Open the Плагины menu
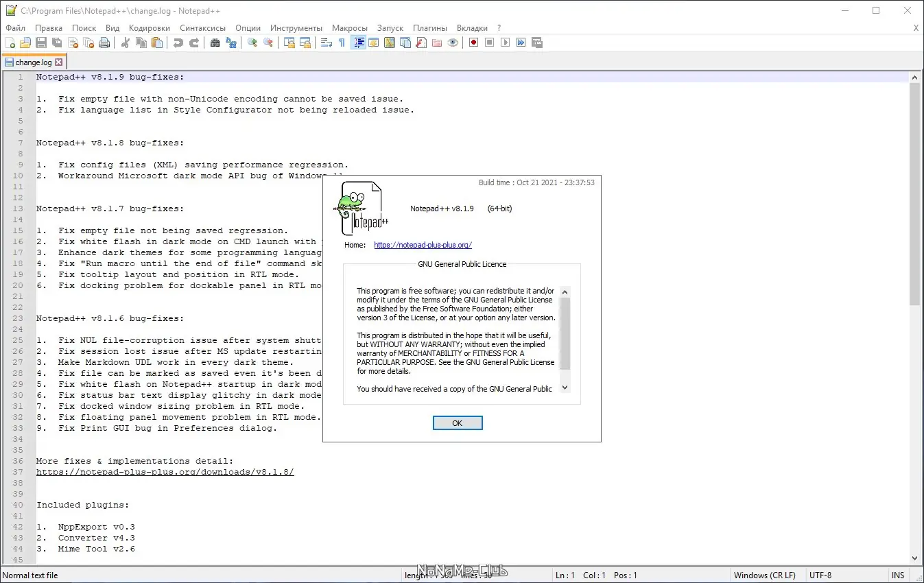Image resolution: width=924 pixels, height=583 pixels. tap(430, 28)
